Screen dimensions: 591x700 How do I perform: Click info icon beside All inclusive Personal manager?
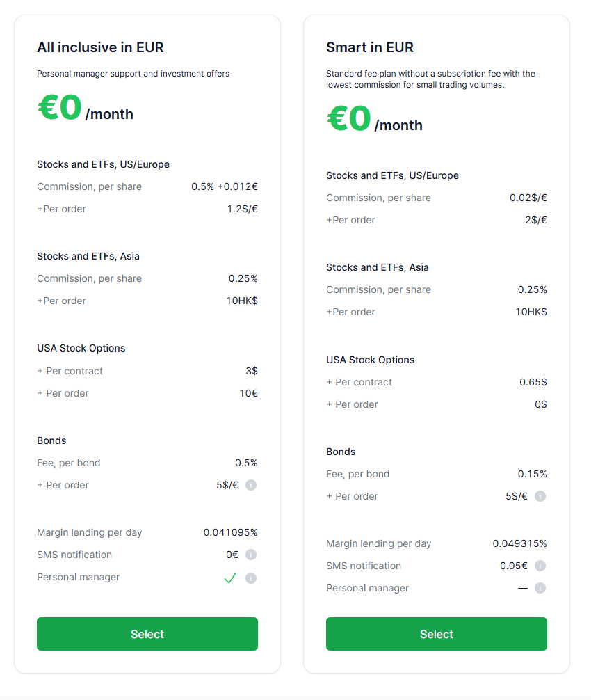coord(251,578)
